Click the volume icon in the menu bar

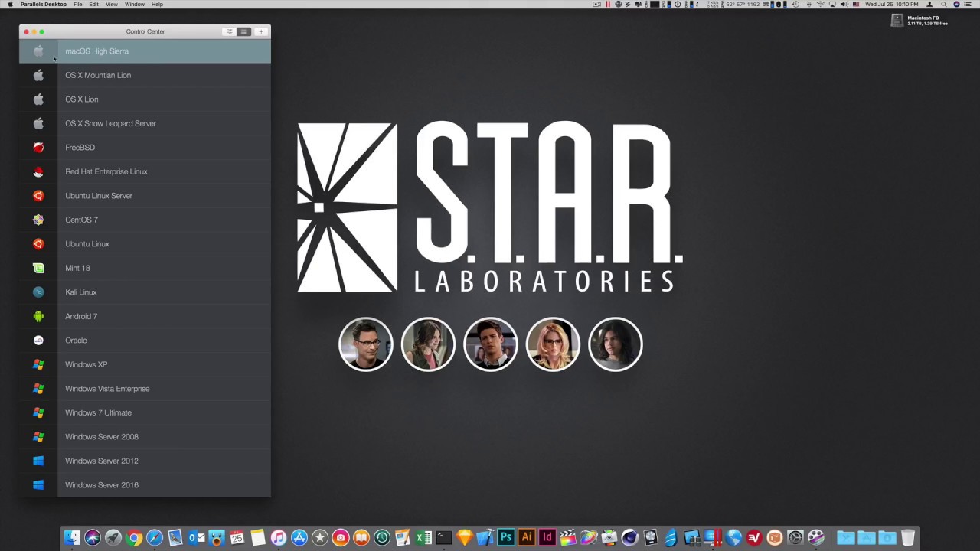click(x=844, y=5)
